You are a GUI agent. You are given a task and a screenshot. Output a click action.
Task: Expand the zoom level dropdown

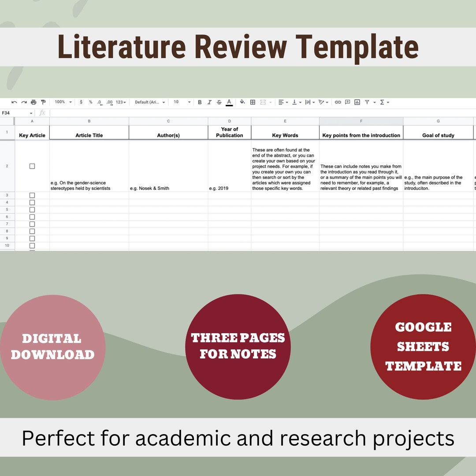(x=62, y=102)
